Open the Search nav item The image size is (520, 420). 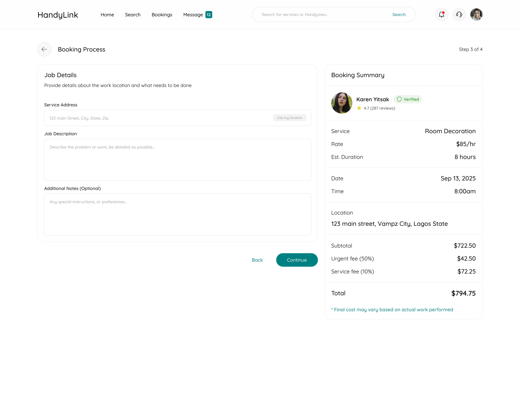(133, 15)
